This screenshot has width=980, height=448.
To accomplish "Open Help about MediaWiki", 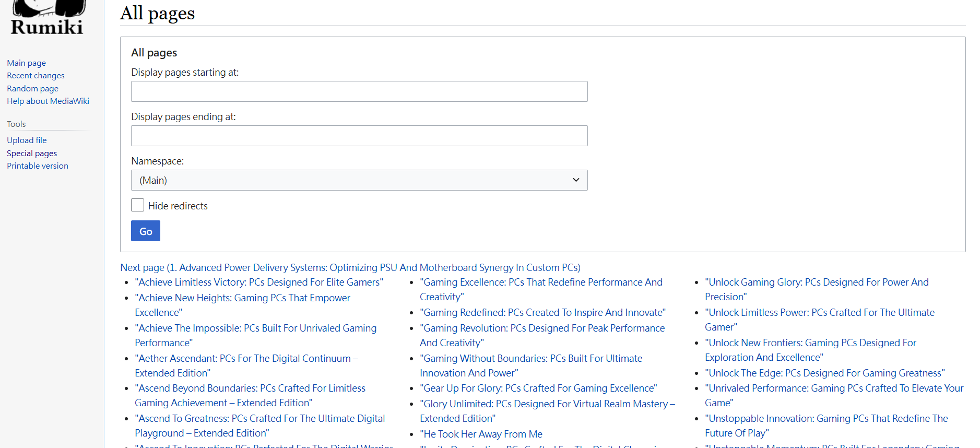I will 48,101.
